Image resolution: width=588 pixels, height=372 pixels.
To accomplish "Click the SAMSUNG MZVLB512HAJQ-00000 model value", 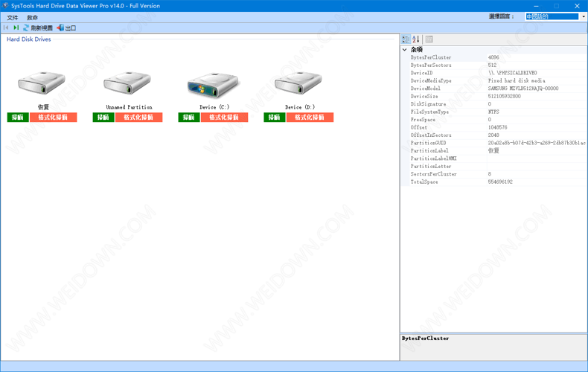I will (523, 89).
